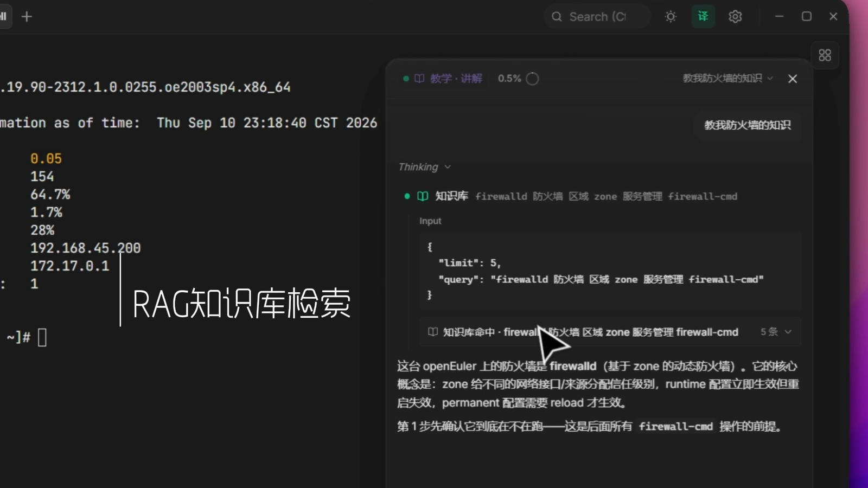Click the 知识库 book icon in tool call
Viewport: 868px width, 488px height.
coord(423,196)
